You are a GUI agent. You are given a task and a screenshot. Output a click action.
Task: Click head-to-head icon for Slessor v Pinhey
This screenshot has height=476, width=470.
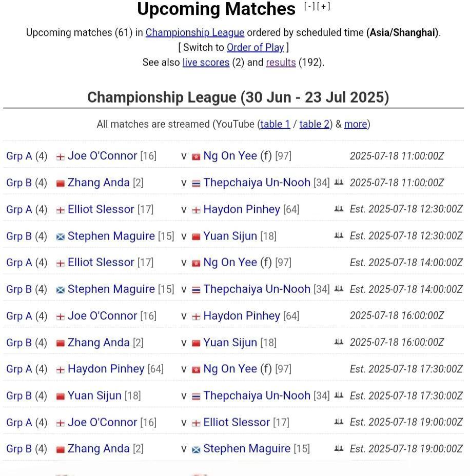339,209
